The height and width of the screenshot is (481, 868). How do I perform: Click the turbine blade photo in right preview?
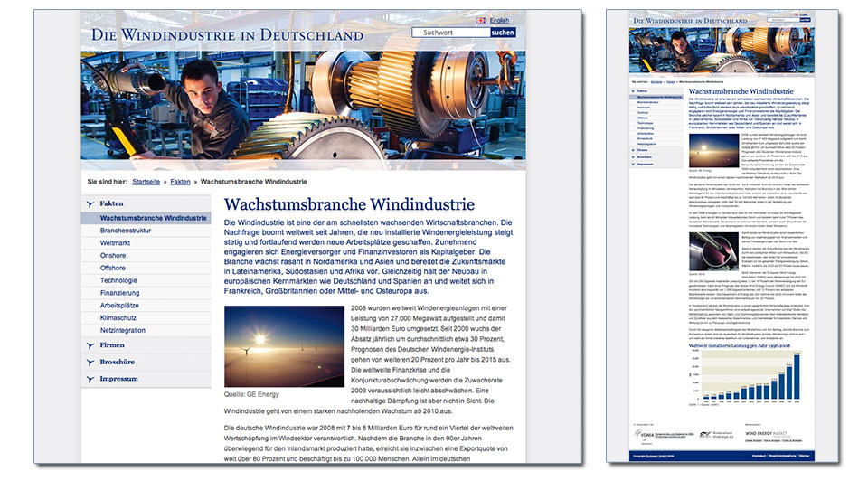pos(714,251)
